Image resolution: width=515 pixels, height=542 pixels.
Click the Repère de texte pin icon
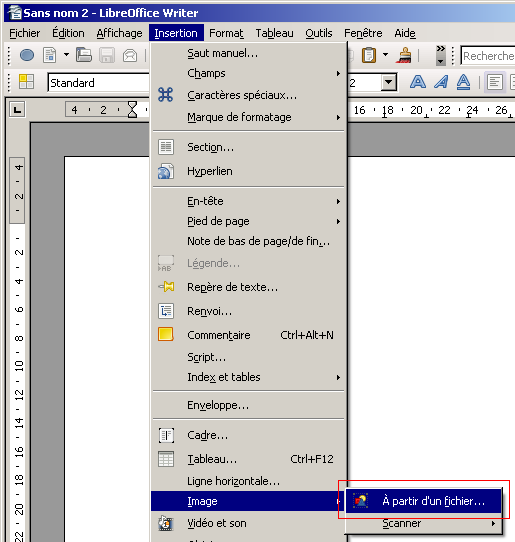tap(166, 287)
